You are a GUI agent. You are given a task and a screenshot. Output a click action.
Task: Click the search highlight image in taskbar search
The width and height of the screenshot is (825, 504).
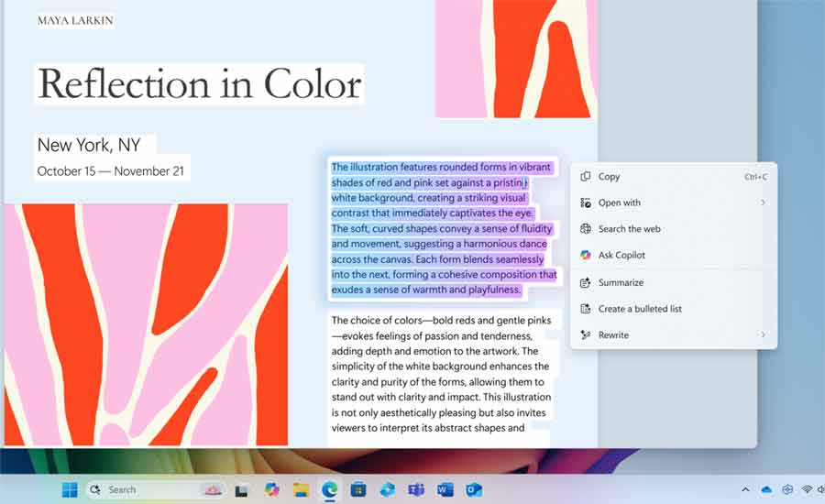[x=213, y=489]
